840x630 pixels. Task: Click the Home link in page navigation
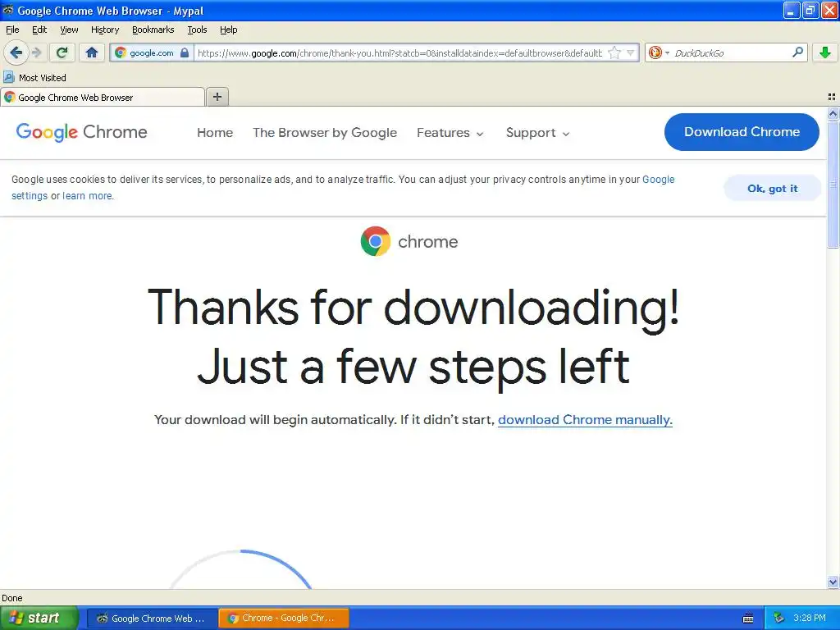[215, 132]
